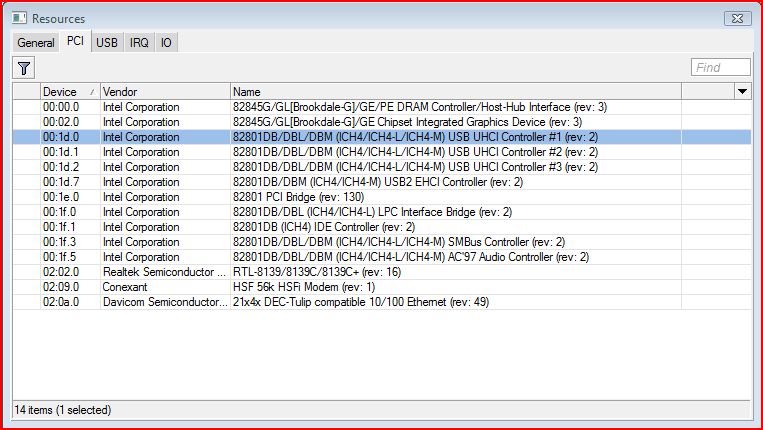Select device row 02:02.0

[382, 272]
